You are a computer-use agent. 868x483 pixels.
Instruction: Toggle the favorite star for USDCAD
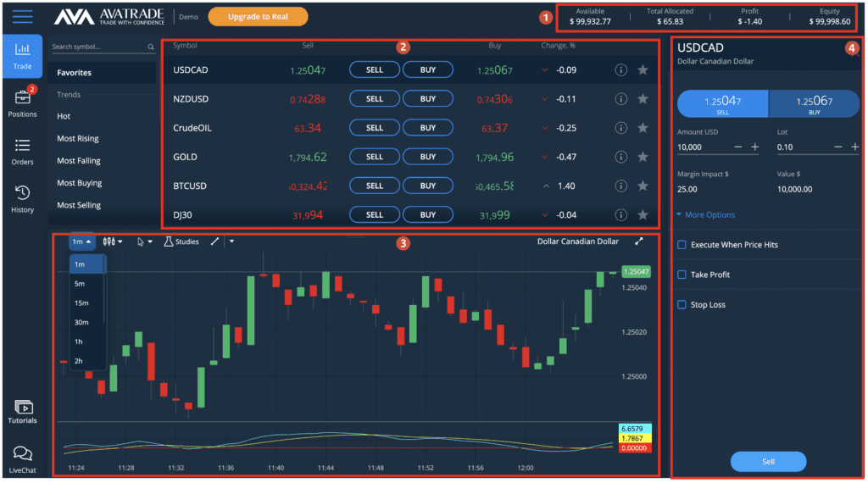click(643, 69)
